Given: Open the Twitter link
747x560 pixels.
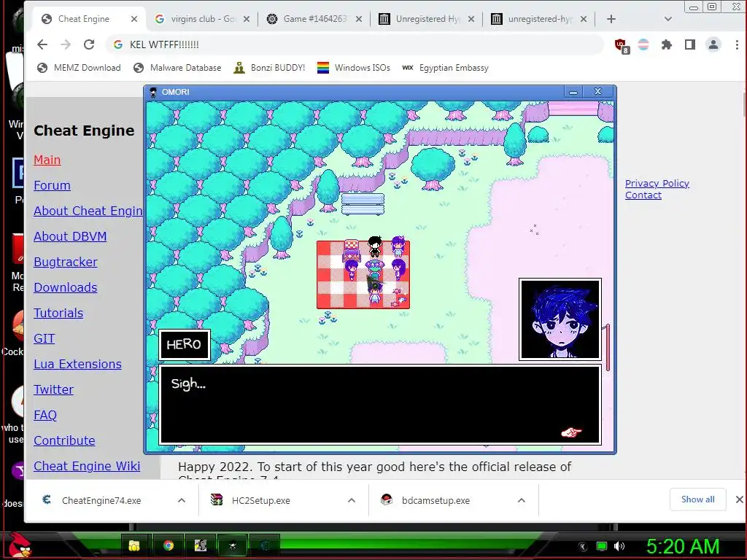Looking at the screenshot, I should tap(53, 389).
